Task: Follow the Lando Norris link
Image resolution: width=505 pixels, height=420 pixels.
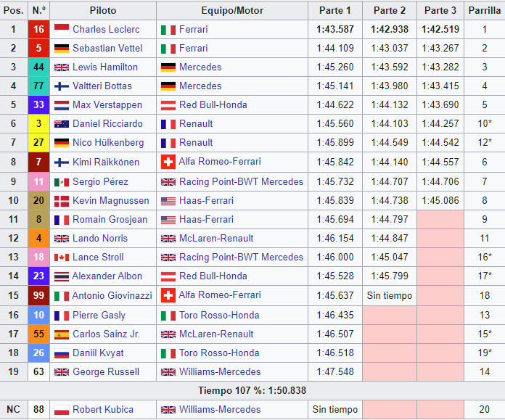Action: (x=100, y=238)
